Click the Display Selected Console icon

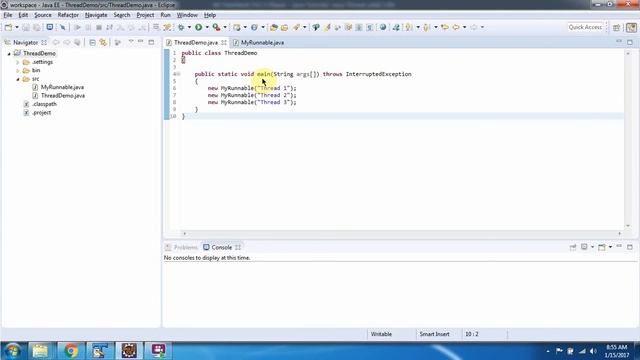pyautogui.click(x=584, y=247)
